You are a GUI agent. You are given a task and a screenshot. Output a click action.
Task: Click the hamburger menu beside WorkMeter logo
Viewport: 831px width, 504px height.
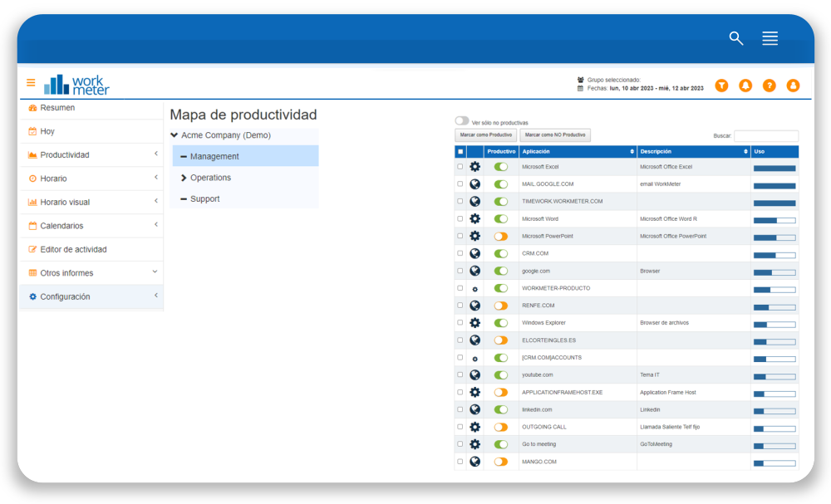coord(31,83)
